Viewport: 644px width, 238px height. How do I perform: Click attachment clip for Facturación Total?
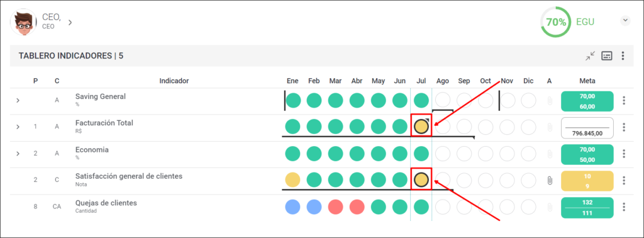pos(550,127)
